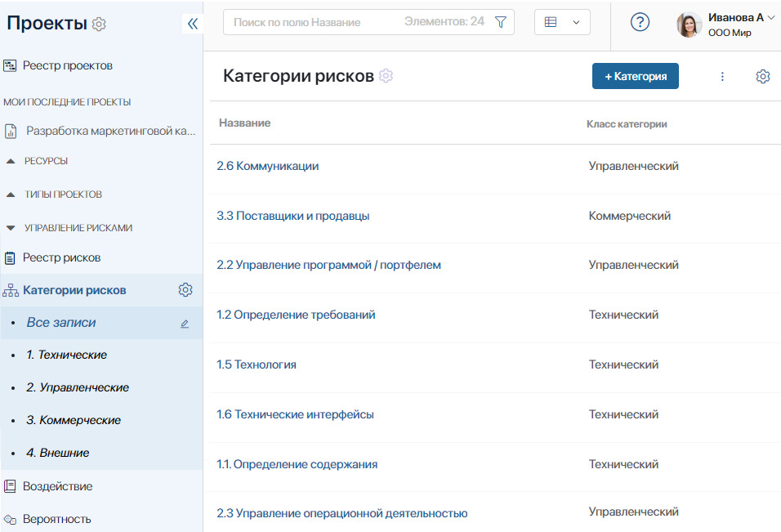Click Коммерческий class in Поставщики row

point(630,216)
